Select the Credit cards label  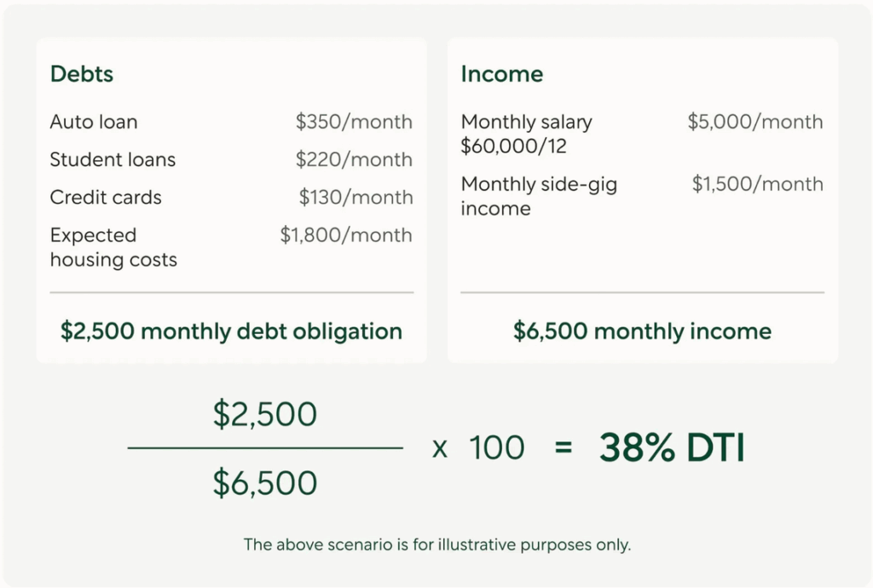[106, 197]
